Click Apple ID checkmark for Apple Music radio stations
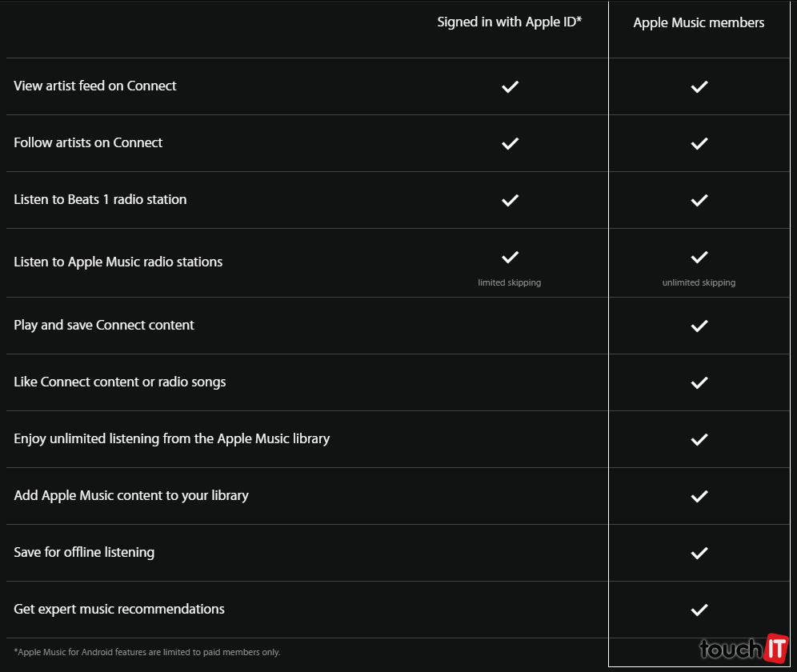This screenshot has width=797, height=672. (510, 257)
